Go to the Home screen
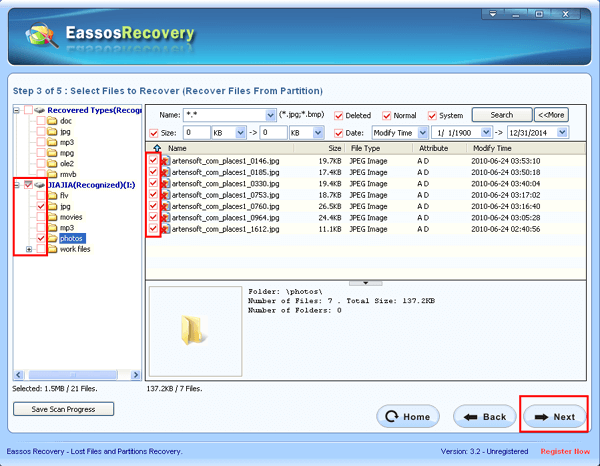Viewport: 600px width, 466px height. [408, 416]
